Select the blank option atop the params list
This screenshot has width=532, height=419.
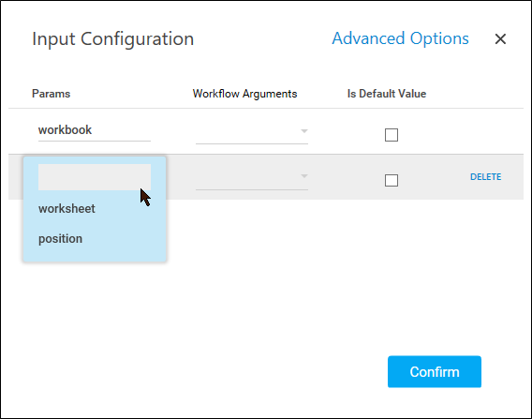coord(95,177)
